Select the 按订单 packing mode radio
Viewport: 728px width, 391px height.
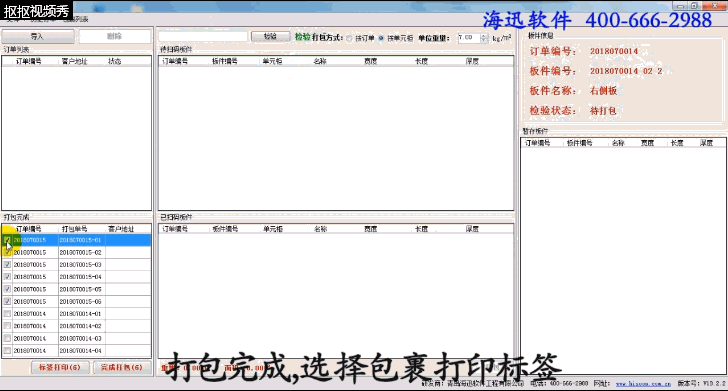click(350, 38)
